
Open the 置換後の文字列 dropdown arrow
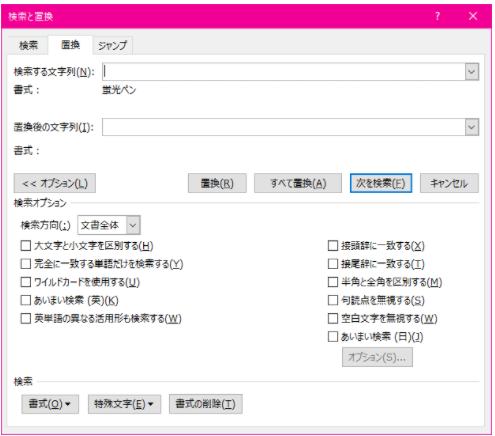pos(472,127)
